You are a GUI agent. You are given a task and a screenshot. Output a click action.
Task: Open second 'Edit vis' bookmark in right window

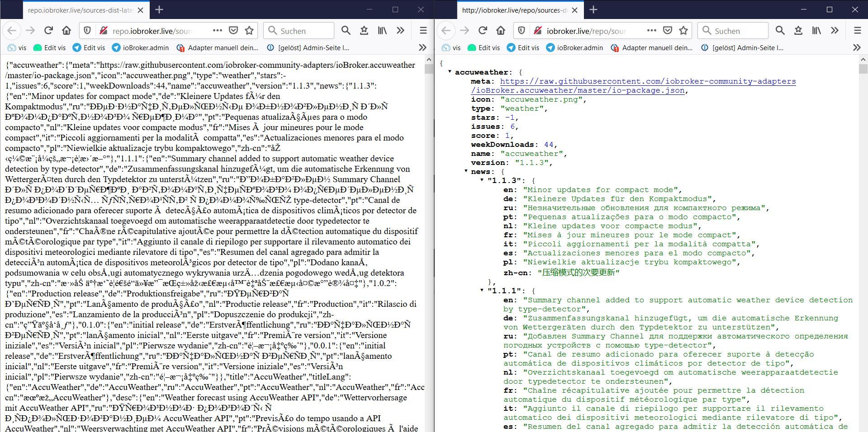coord(523,47)
